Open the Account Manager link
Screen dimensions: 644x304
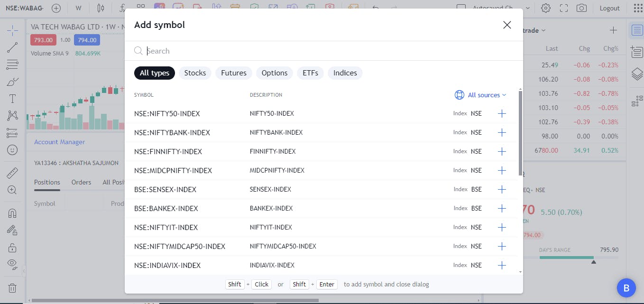coord(59,142)
